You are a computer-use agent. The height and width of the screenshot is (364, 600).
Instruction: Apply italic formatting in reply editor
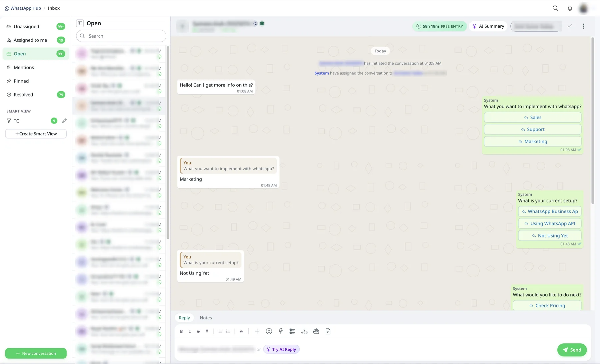190,331
